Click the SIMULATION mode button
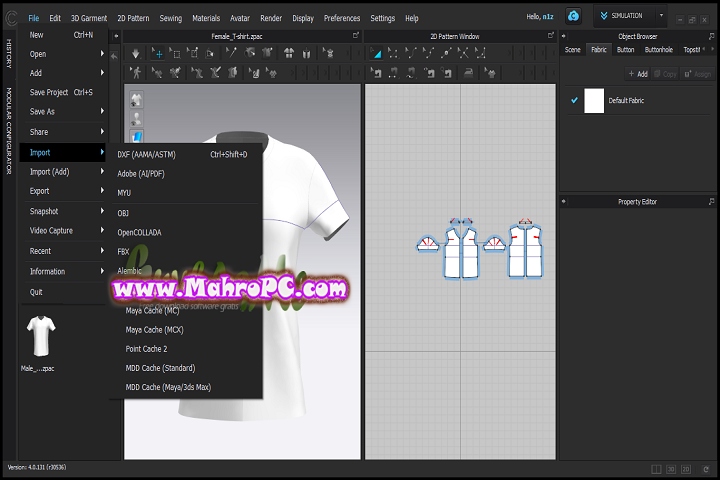 [x=624, y=16]
